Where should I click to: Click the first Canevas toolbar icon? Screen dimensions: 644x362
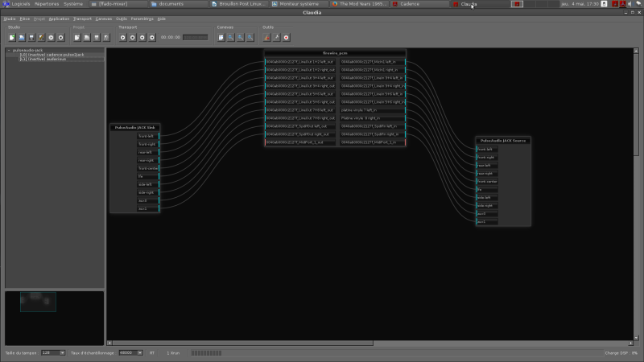pyautogui.click(x=221, y=37)
